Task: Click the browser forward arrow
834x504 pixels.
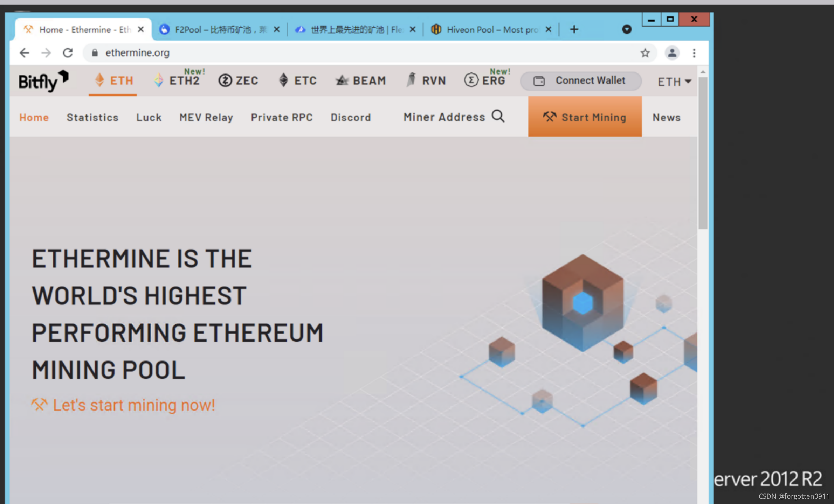Action: pos(46,53)
